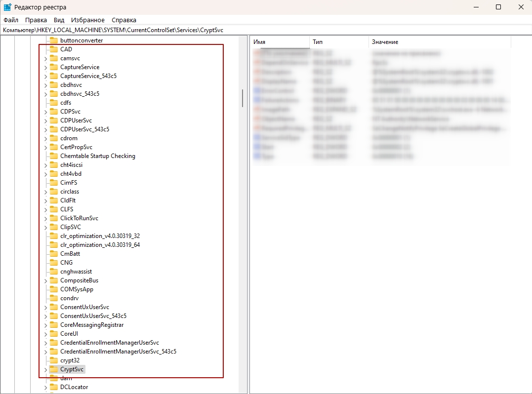Expand the ConsentUxUserSvc key
This screenshot has height=394, width=532.
(x=45, y=307)
